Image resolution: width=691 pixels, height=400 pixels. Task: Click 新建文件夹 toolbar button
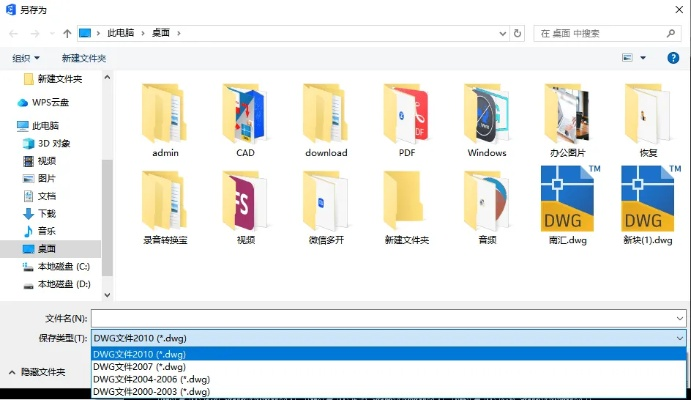coord(84,58)
